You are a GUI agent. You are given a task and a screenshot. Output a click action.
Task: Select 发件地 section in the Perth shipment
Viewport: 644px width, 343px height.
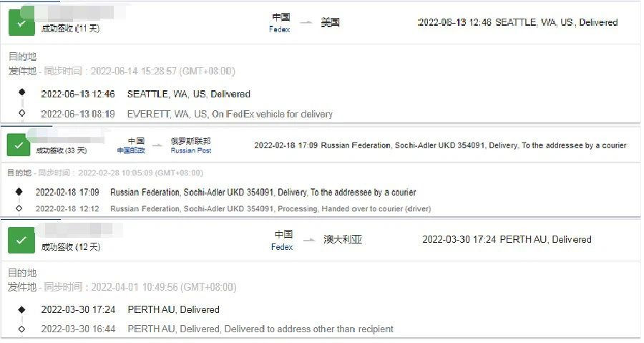pos(22,287)
